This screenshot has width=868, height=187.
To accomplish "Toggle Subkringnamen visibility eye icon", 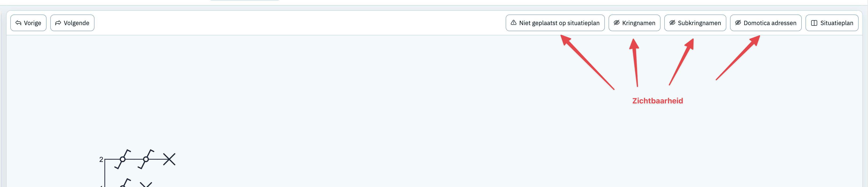I will click(x=672, y=22).
